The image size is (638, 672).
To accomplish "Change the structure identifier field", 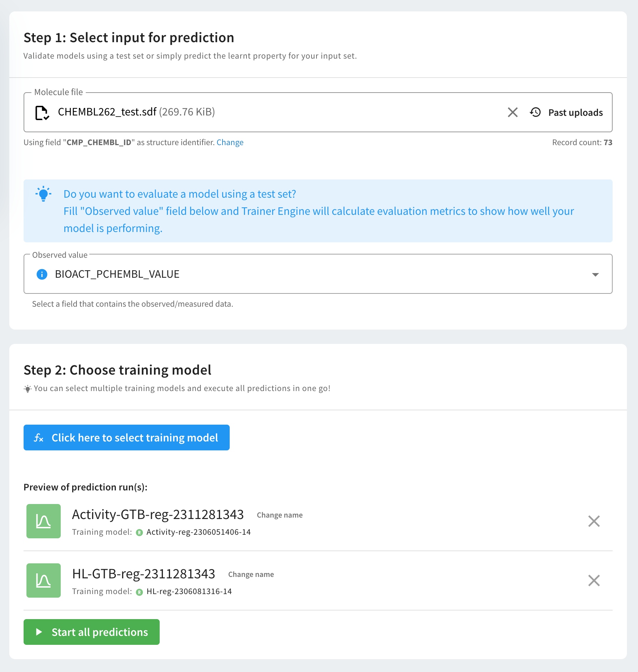I will [230, 142].
